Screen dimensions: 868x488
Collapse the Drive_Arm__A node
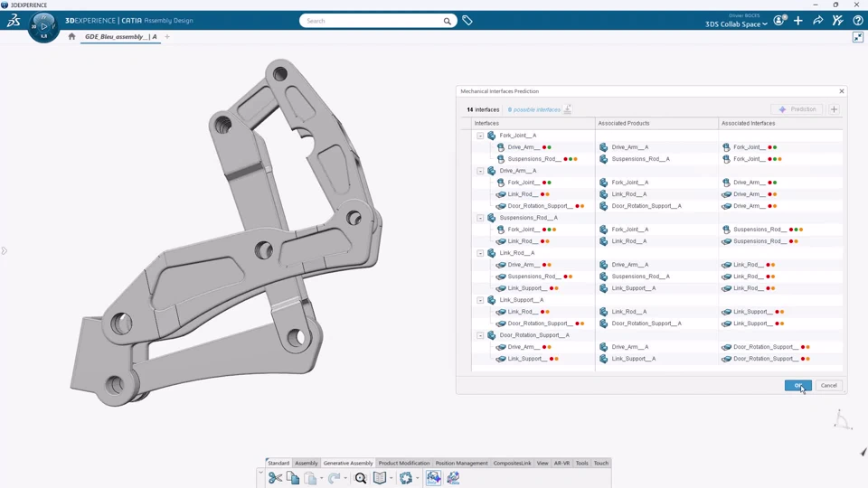tap(480, 171)
